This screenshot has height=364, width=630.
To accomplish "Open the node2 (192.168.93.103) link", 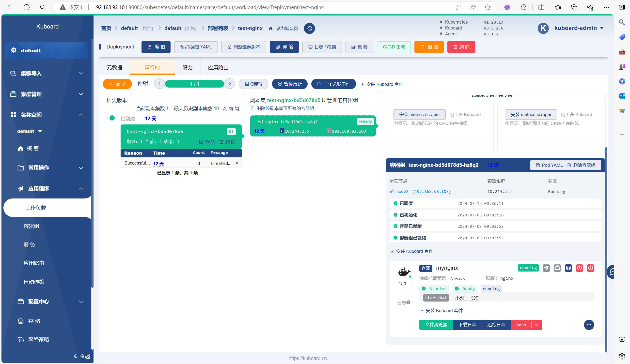I will coord(424,191).
